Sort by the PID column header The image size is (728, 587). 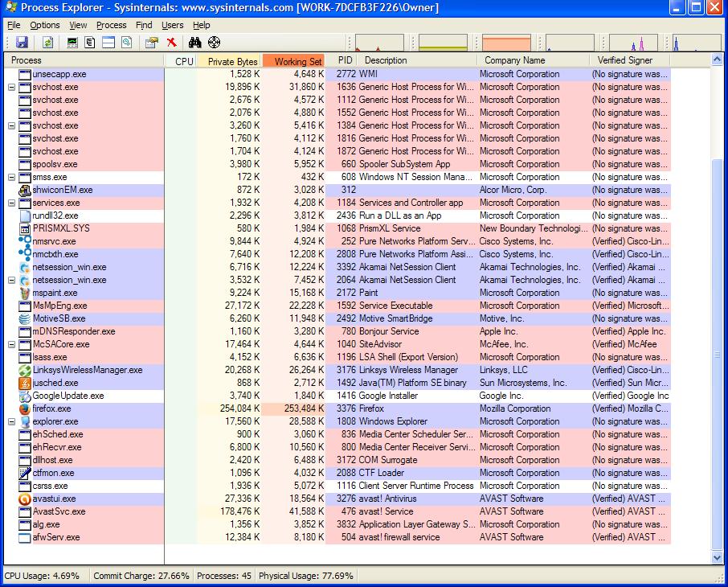342,60
